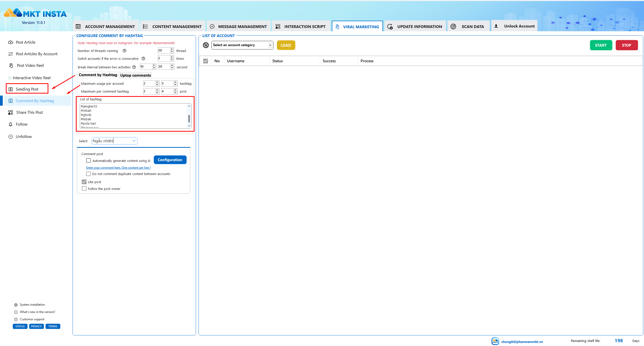Image resolution: width=644 pixels, height=346 pixels.
Task: Click the green START button
Action: [601, 45]
